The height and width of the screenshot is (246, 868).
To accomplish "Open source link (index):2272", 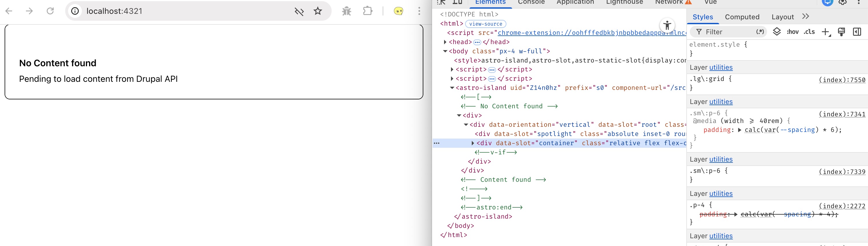I will pyautogui.click(x=842, y=206).
